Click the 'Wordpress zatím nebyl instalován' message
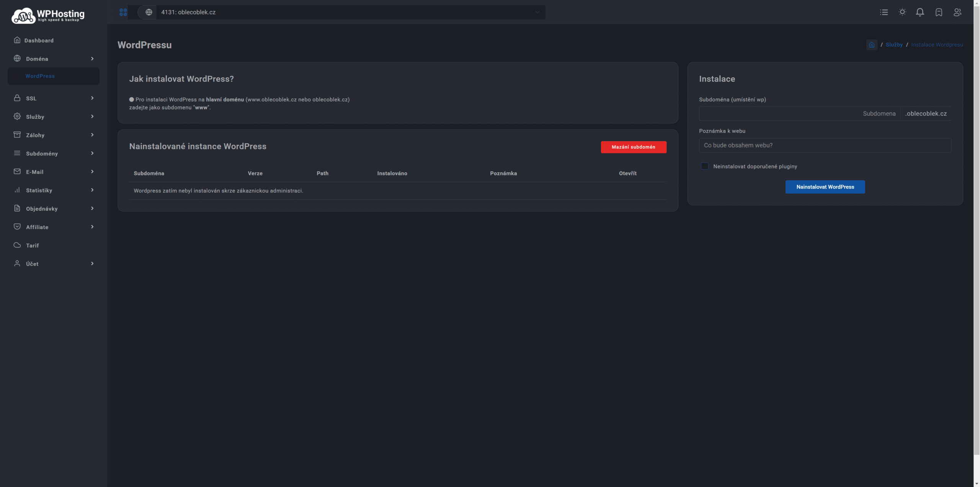This screenshot has width=980, height=487. (x=218, y=191)
